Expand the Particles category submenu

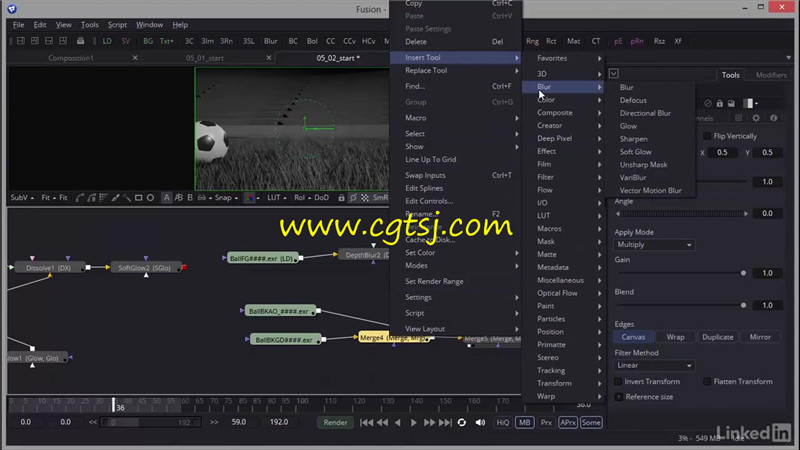564,319
